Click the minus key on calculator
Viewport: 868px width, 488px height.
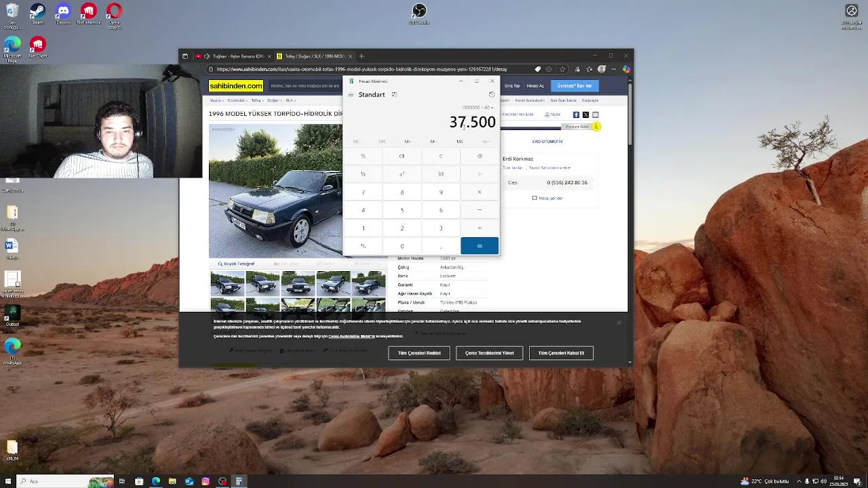point(479,210)
